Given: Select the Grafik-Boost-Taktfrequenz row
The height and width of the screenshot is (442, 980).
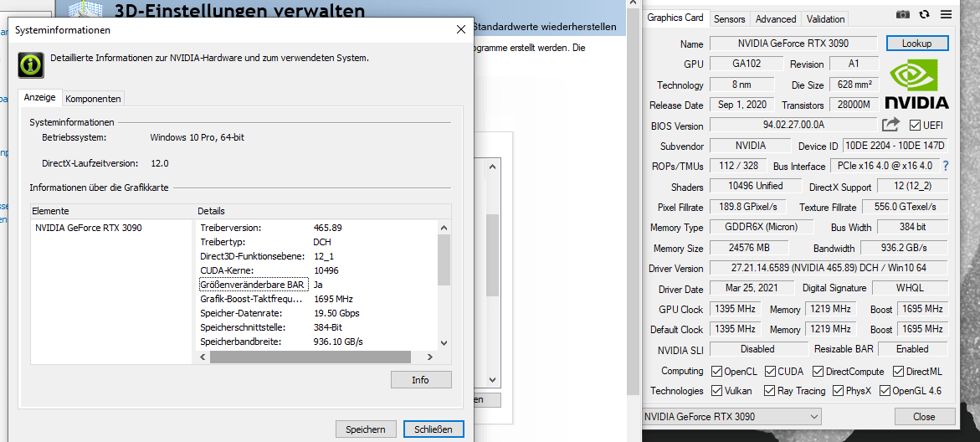Looking at the screenshot, I should [x=317, y=299].
